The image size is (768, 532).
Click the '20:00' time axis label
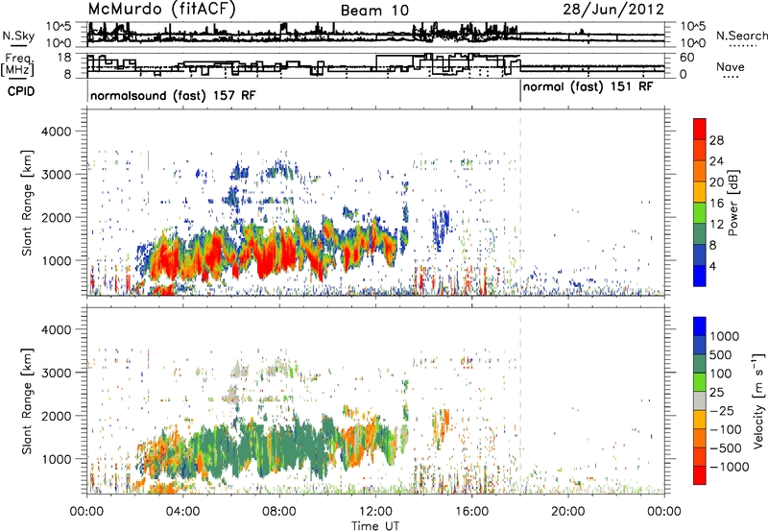[x=567, y=512]
